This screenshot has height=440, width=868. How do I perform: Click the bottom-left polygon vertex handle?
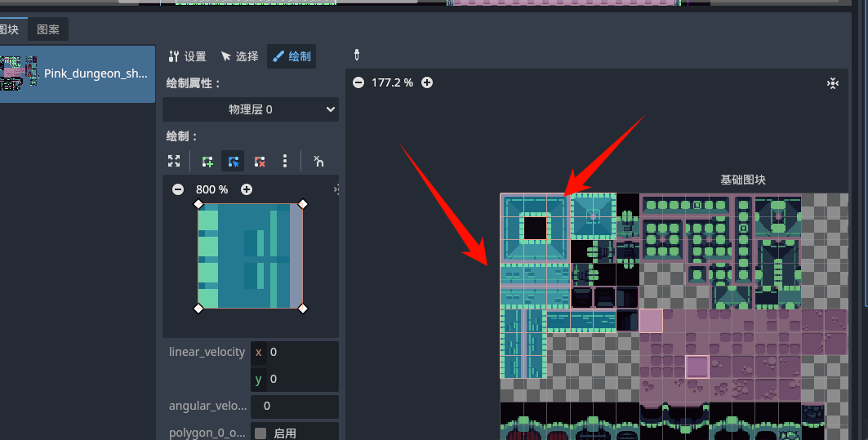coord(198,309)
